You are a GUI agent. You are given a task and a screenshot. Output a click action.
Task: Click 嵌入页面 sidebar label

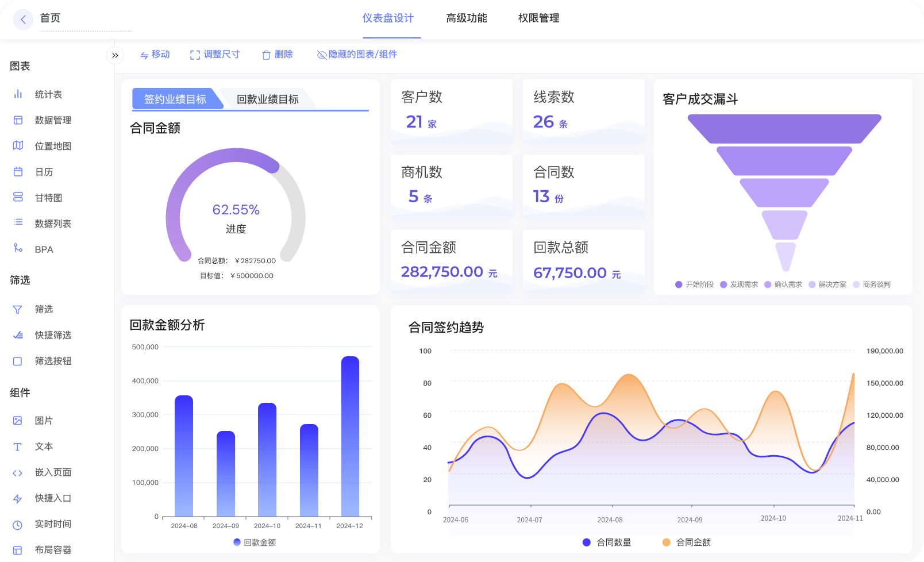coord(53,472)
